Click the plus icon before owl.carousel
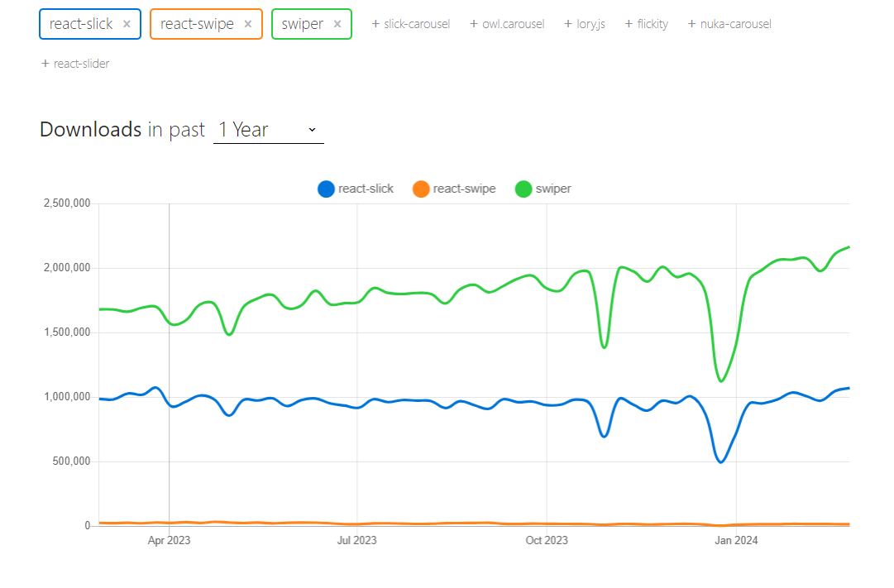This screenshot has height=588, width=894. point(474,24)
